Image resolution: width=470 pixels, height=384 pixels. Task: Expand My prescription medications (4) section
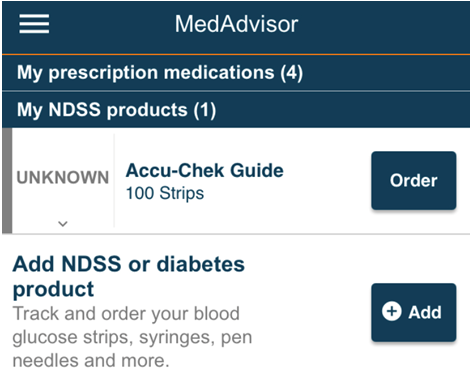(236, 73)
